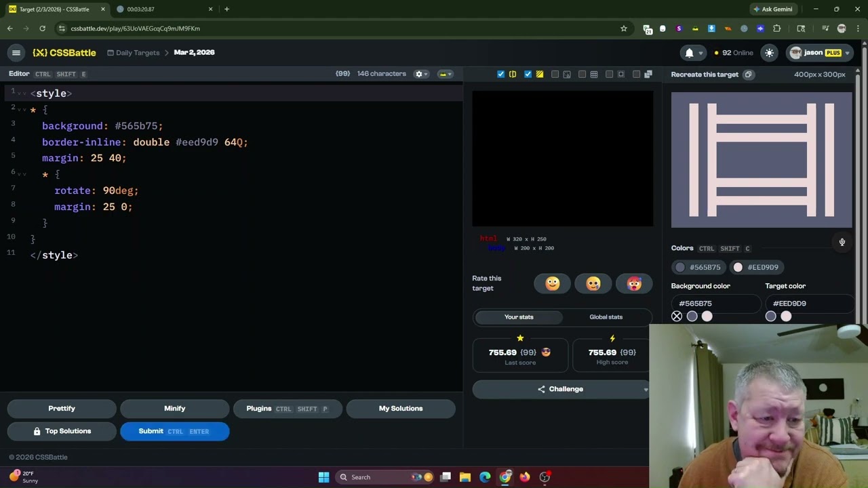Open the editor settings gear dropdown

click(421, 74)
